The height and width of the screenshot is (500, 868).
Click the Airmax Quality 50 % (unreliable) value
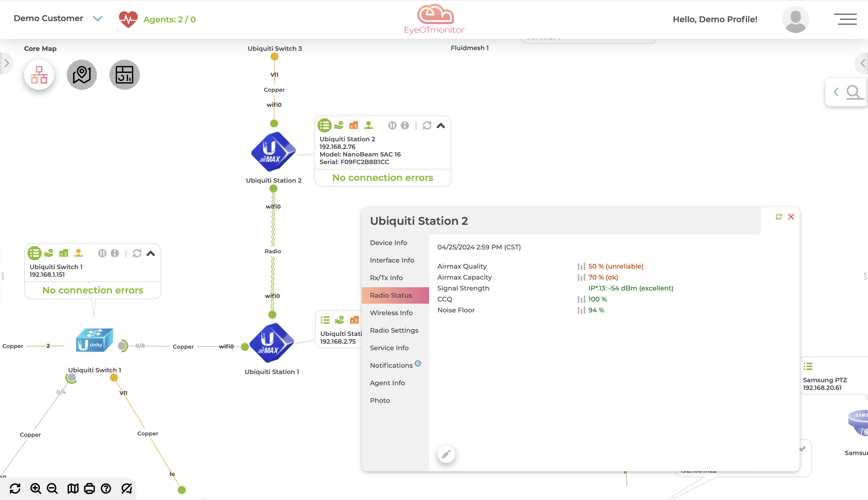click(x=615, y=266)
